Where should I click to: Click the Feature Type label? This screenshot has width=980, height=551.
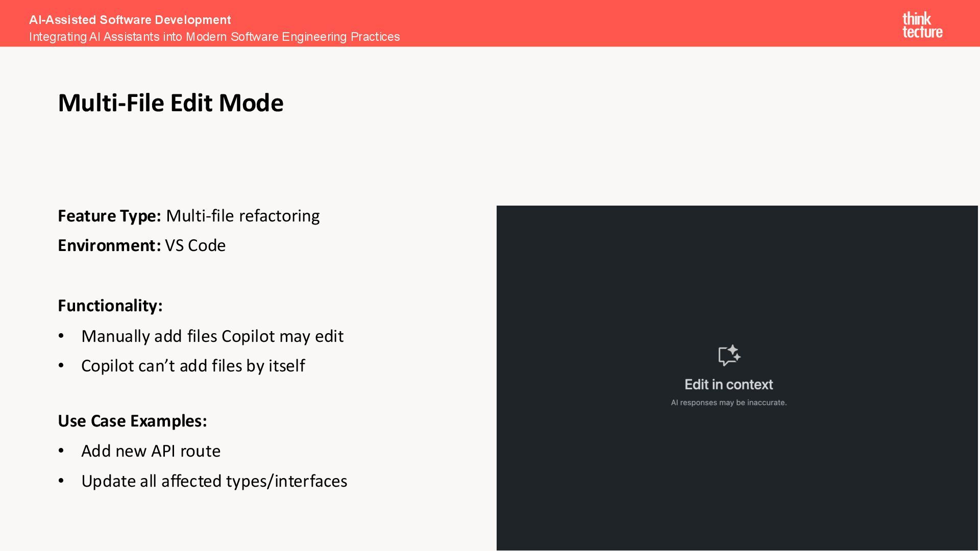coord(109,216)
